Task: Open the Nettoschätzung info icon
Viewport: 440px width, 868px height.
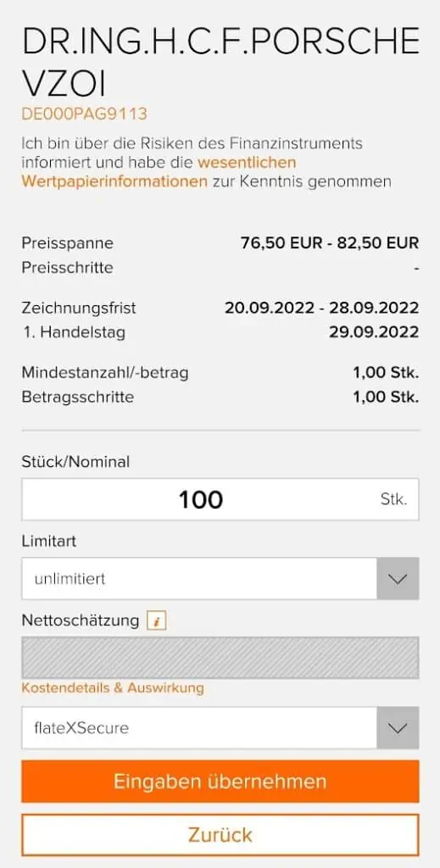Action: tap(157, 621)
